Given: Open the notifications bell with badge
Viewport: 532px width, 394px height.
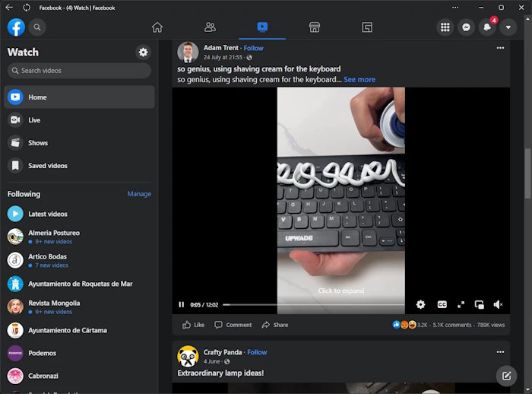Looking at the screenshot, I should pyautogui.click(x=487, y=27).
